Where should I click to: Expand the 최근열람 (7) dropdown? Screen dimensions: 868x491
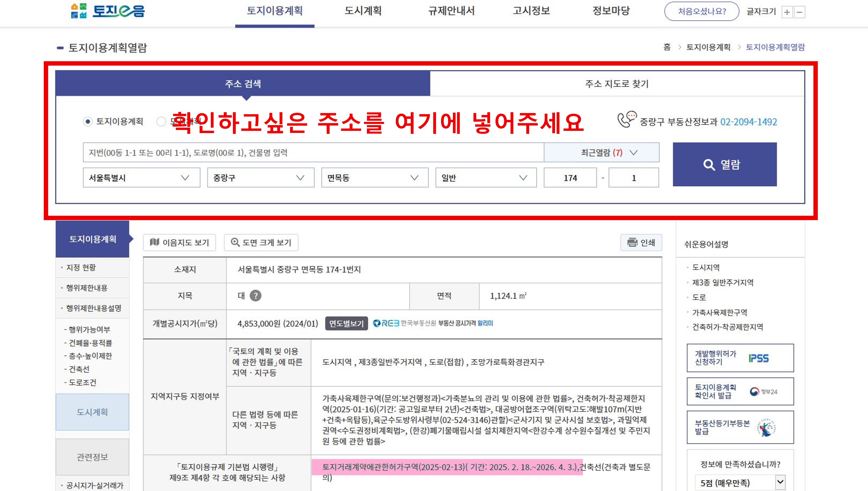[x=602, y=152]
